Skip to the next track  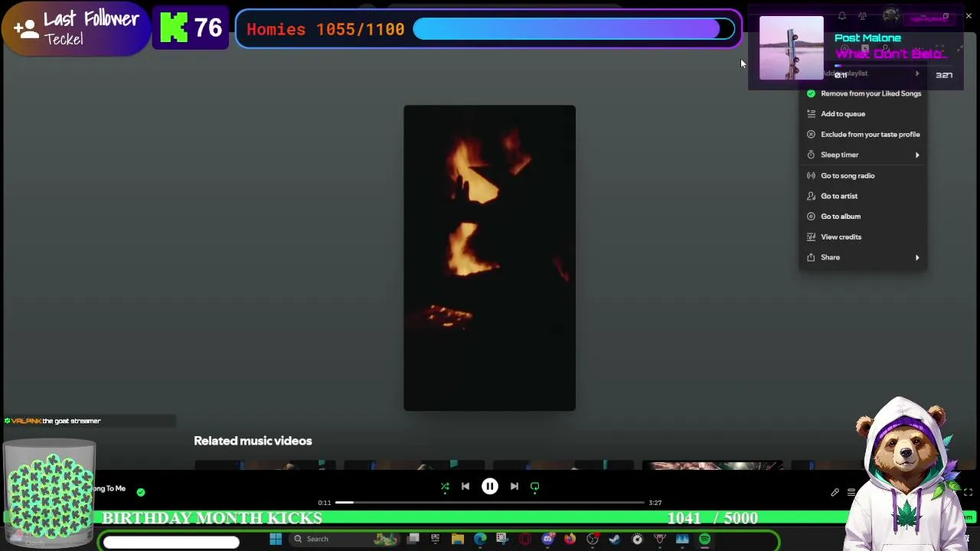(514, 487)
